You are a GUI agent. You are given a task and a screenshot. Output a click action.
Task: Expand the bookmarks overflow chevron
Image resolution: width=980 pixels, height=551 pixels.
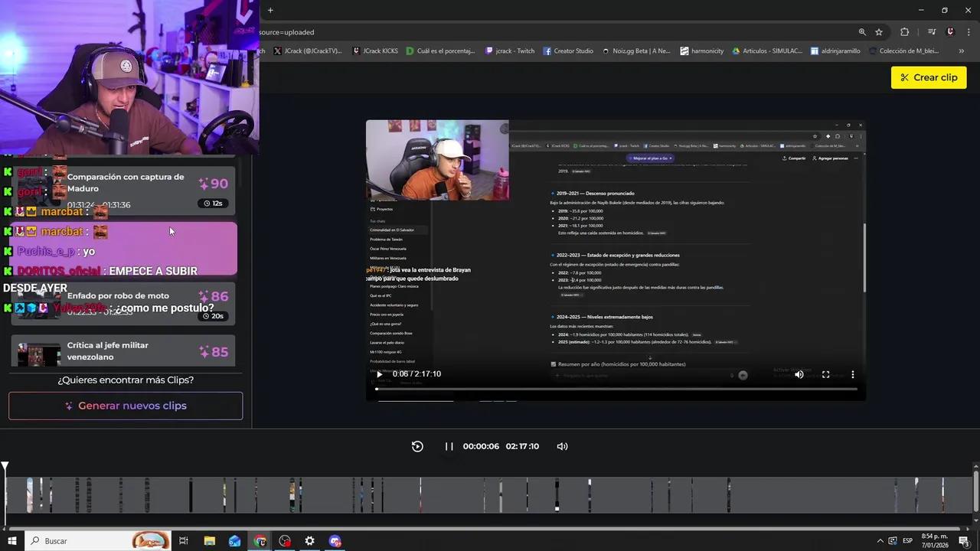point(961,51)
